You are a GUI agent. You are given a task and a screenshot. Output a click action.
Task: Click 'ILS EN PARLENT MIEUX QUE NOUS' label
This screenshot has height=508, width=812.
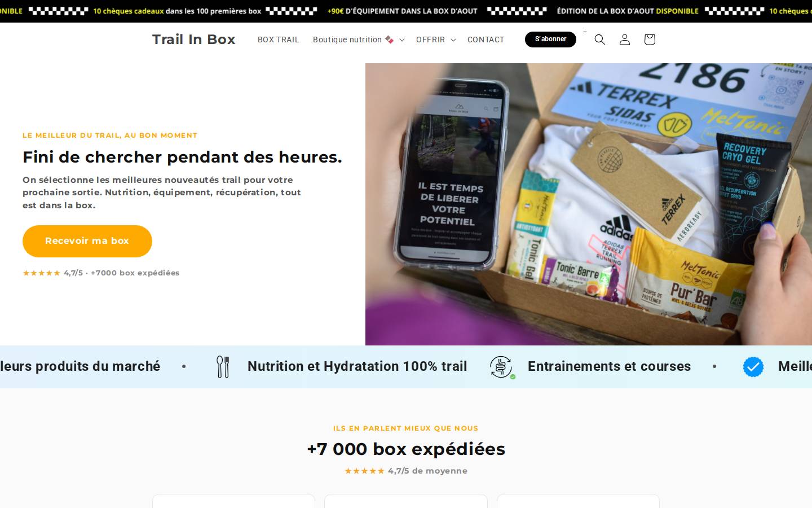(x=406, y=428)
